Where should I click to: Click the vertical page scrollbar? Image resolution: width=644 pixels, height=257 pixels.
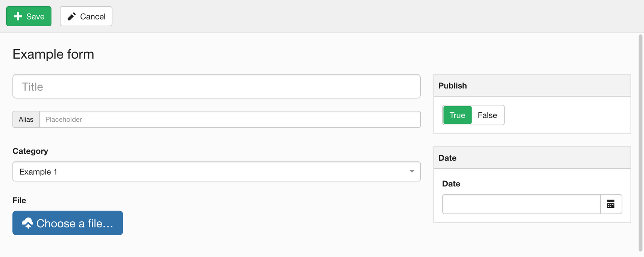point(641,143)
